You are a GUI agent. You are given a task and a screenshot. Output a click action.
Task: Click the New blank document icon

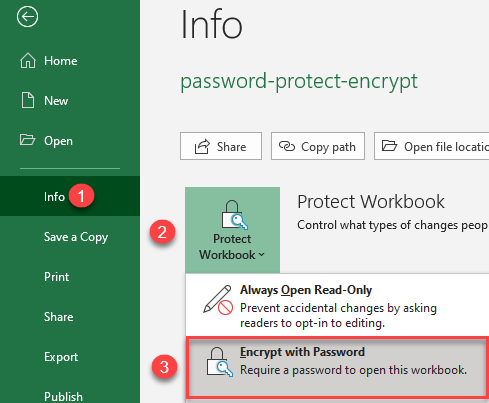point(28,100)
